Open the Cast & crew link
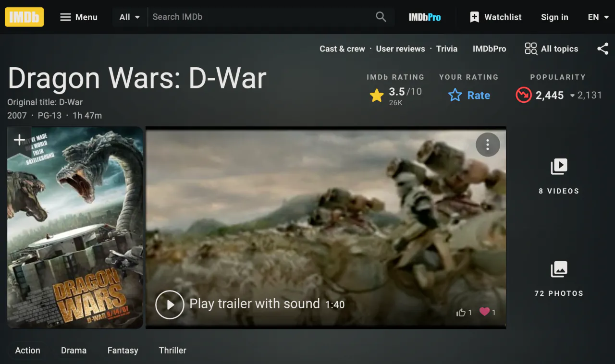 tap(342, 49)
